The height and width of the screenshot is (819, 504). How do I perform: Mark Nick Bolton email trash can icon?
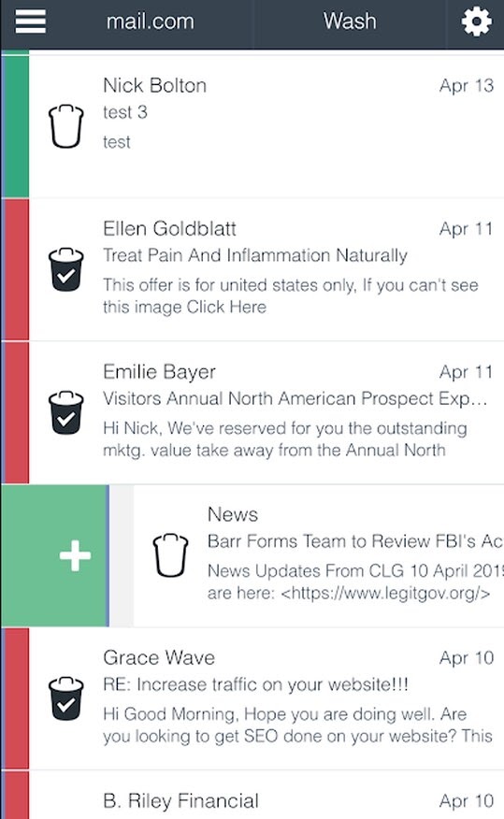[x=65, y=126]
